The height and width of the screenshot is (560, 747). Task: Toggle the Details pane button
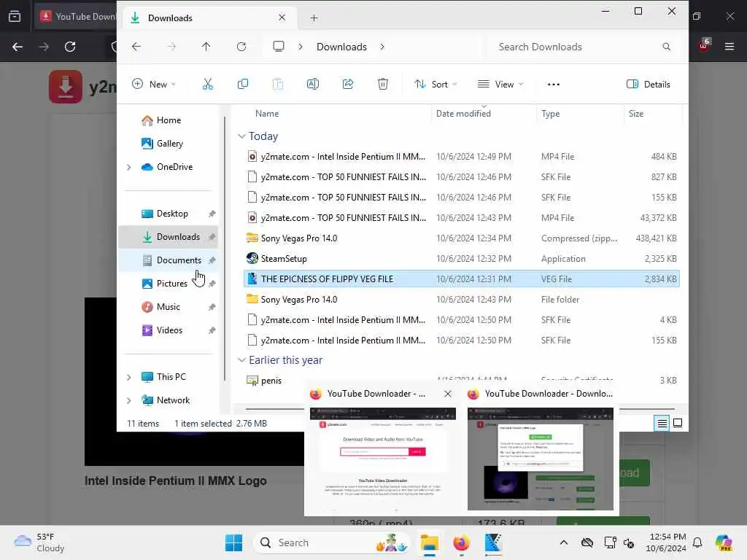[x=648, y=85]
